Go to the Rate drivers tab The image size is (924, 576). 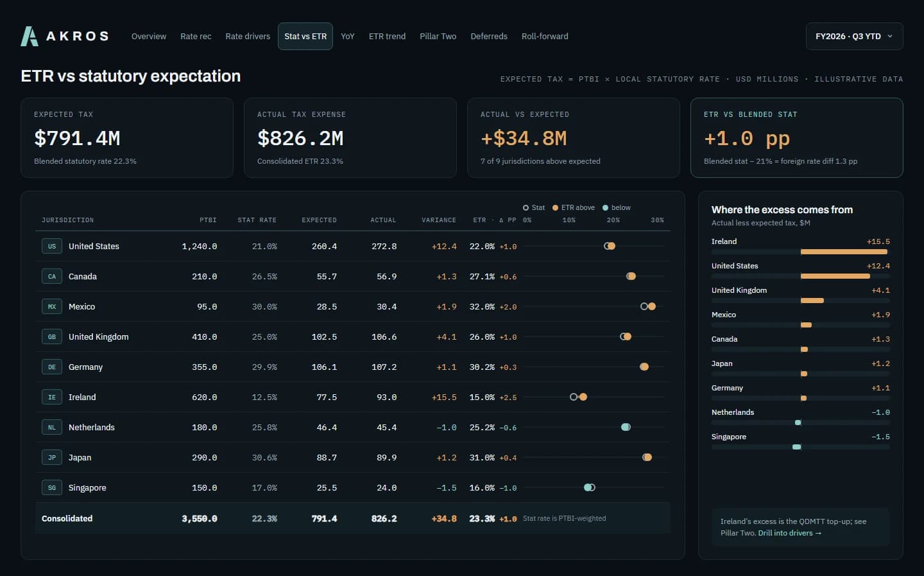point(248,36)
